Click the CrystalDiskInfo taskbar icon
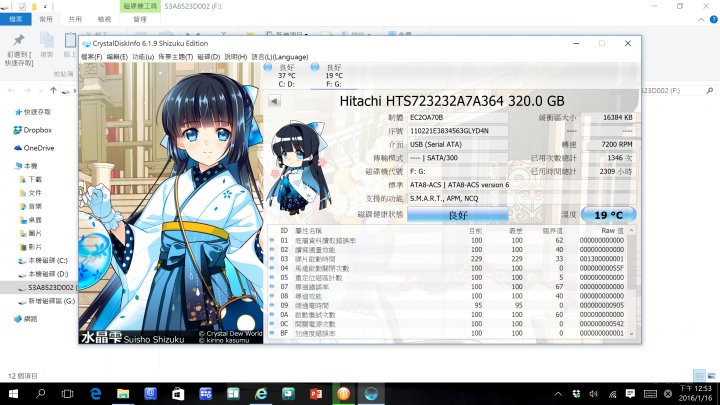 (371, 394)
